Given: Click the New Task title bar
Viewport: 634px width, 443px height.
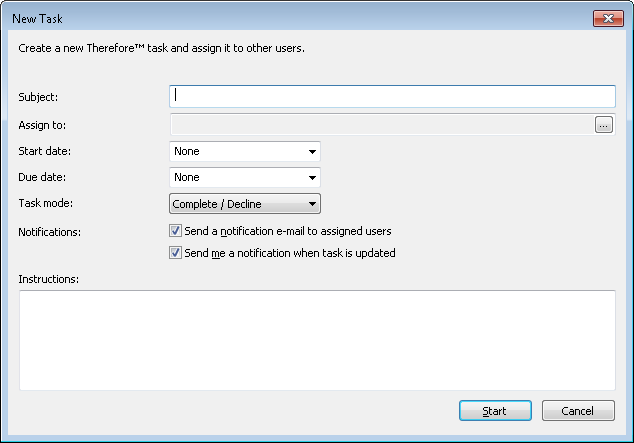Looking at the screenshot, I should pyautogui.click(x=300, y=18).
